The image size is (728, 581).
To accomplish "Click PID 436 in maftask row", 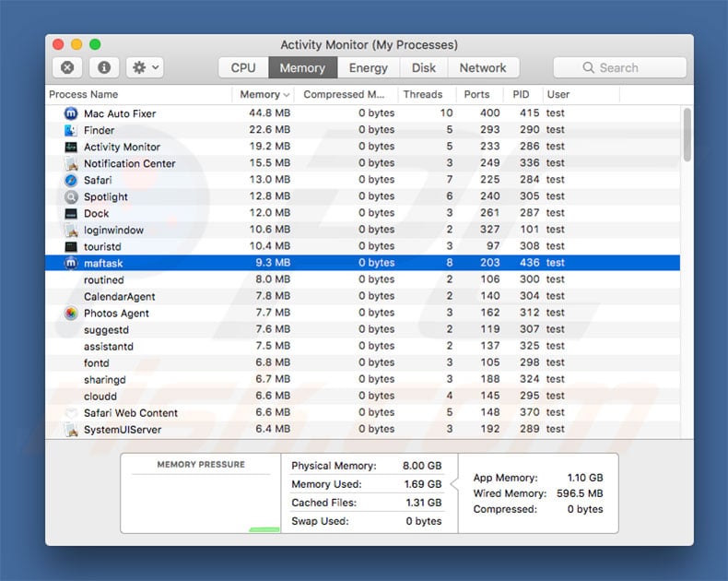I will (529, 263).
